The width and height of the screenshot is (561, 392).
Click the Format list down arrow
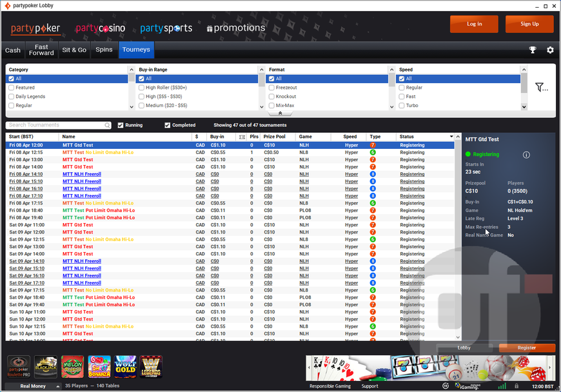coord(392,106)
